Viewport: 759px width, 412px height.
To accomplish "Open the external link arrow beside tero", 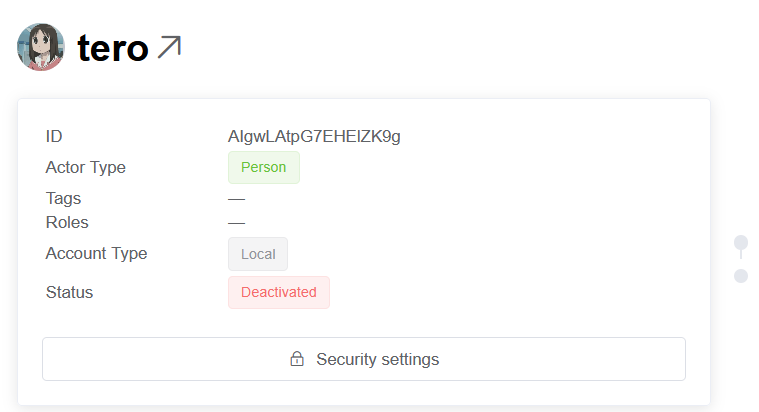I will 169,47.
